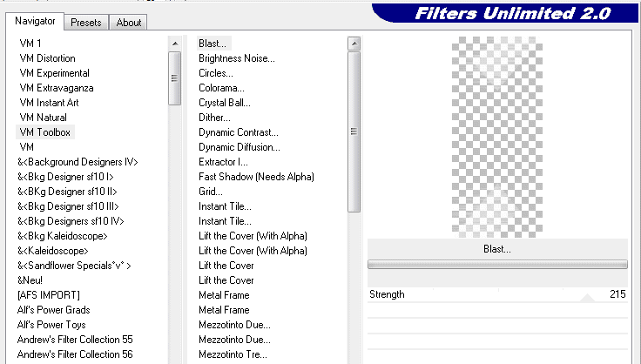Choose the Grid... filter
The image size is (641, 364).
click(x=211, y=192)
